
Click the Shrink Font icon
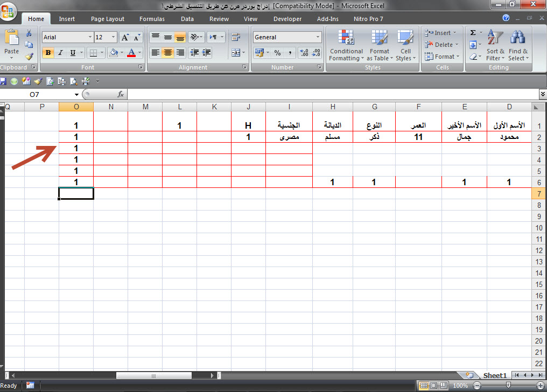pos(136,37)
